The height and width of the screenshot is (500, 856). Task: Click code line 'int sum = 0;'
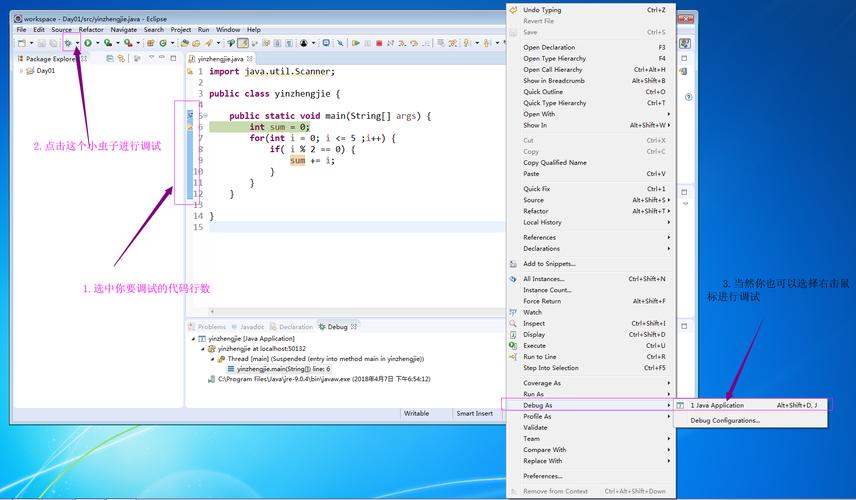point(280,127)
